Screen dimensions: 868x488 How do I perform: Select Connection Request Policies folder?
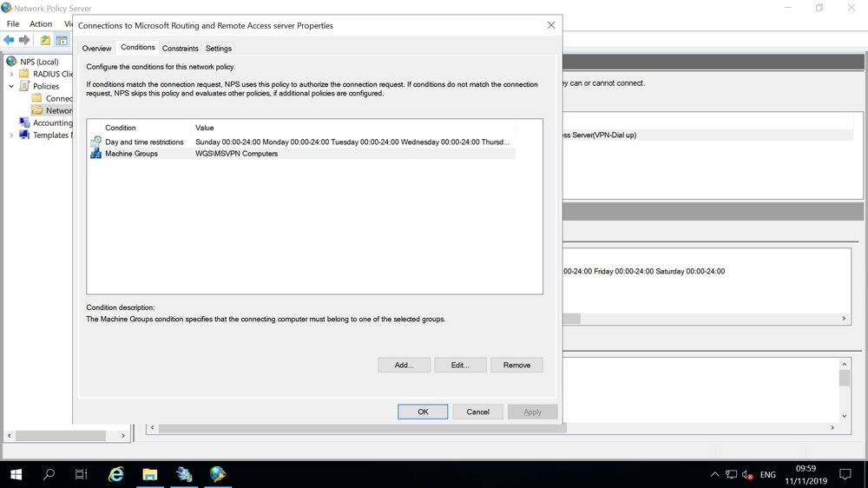coord(59,98)
